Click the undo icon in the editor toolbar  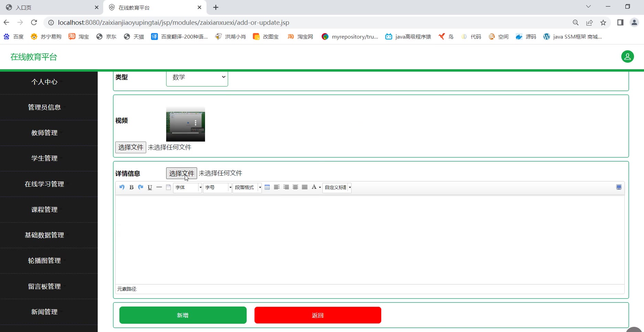[122, 187]
